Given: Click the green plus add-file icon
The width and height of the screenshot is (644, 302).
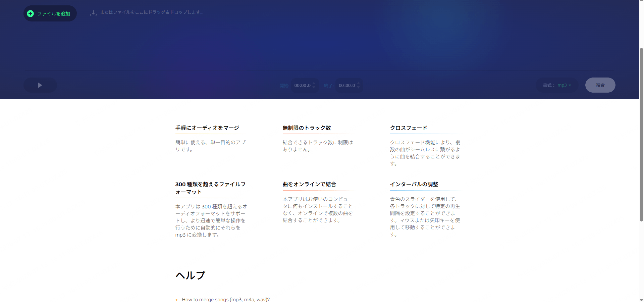Looking at the screenshot, I should 30,13.
